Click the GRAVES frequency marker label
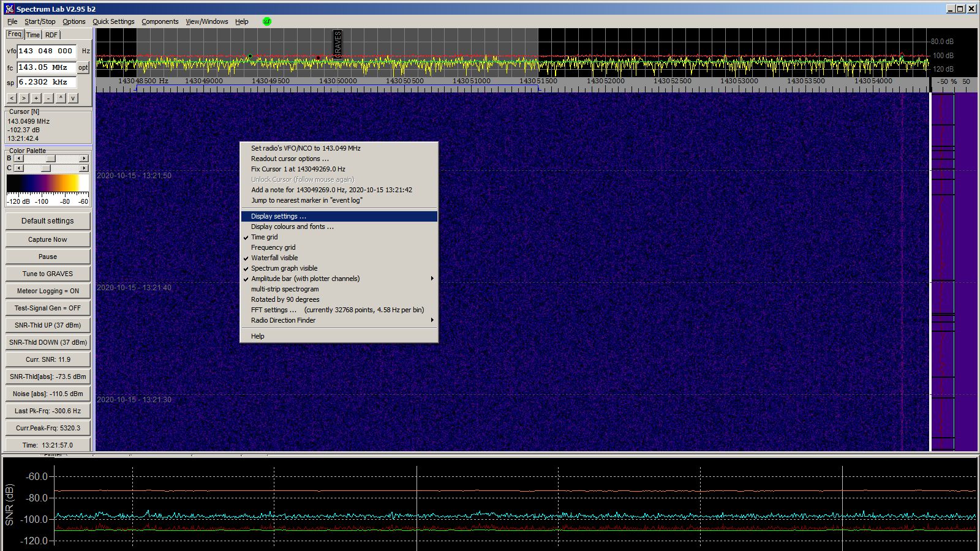 337,44
